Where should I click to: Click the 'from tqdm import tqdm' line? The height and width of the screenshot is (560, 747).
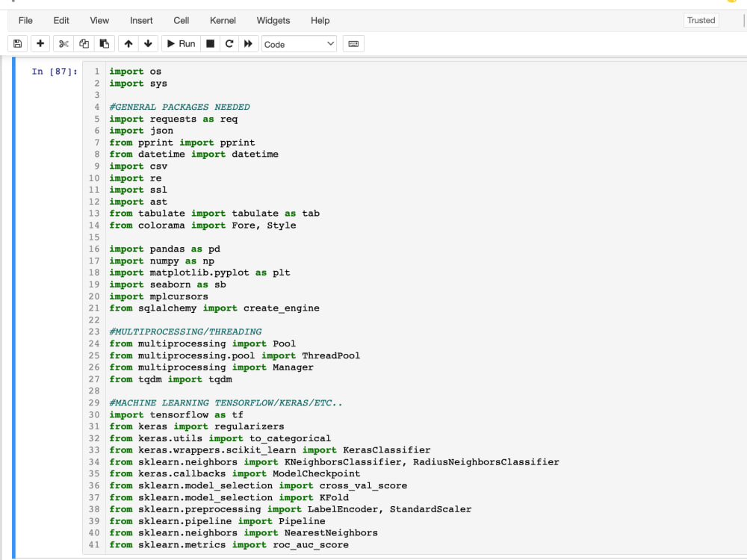[170, 379]
